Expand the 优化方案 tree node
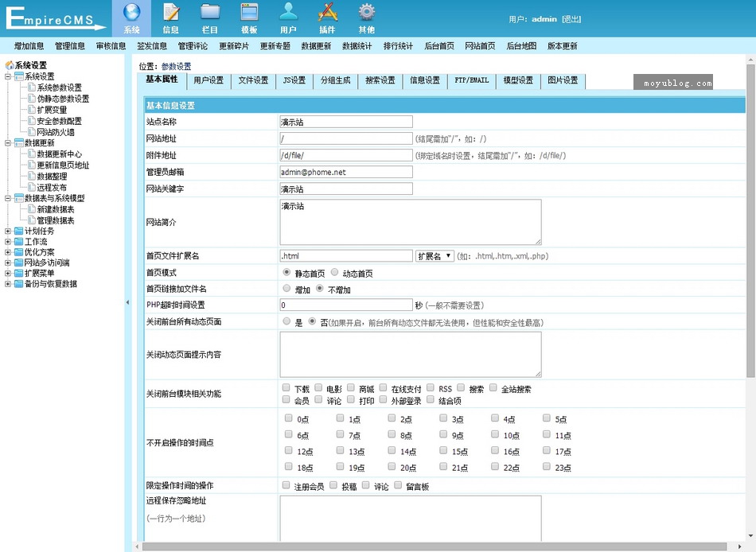 tap(8, 252)
